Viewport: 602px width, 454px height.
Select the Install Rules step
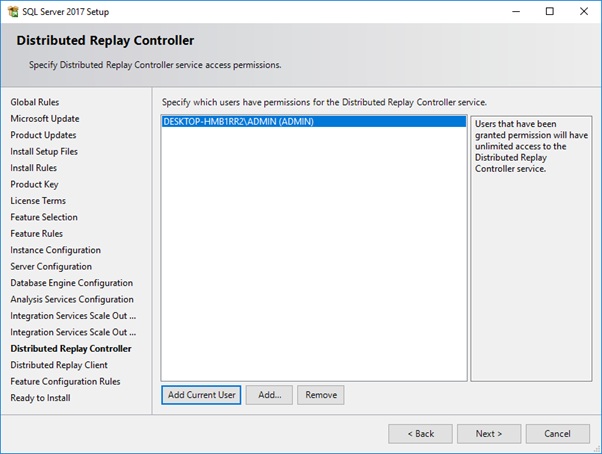point(34,168)
